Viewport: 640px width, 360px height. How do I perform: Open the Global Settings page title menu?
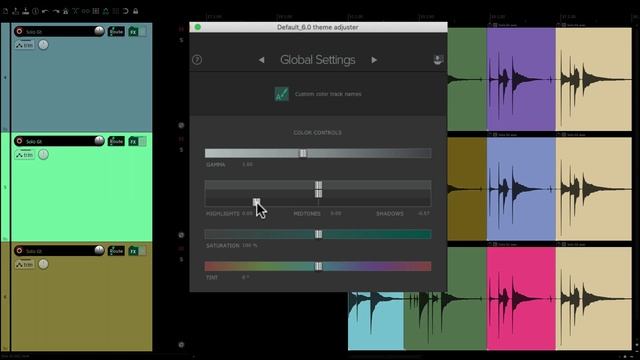[318, 60]
